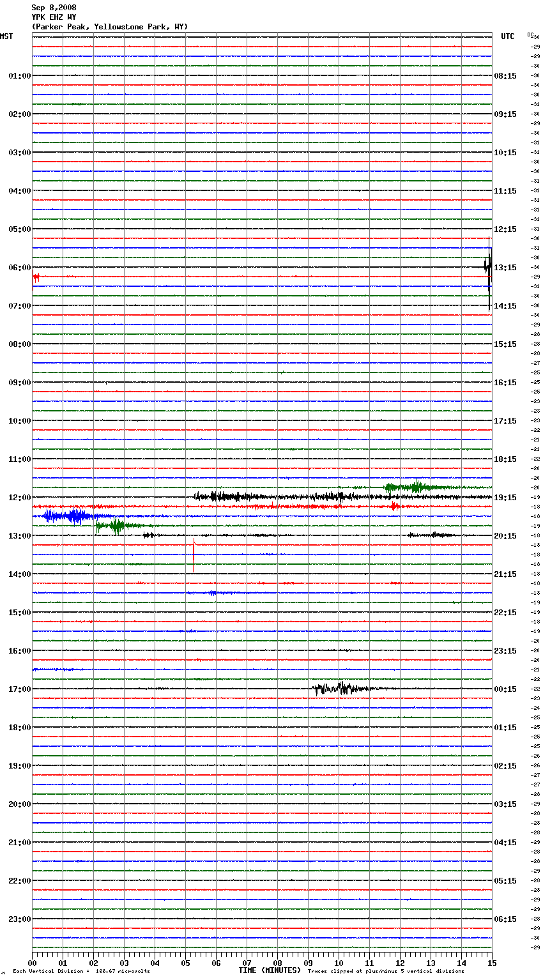Click the green burst just above the 13:00 trace
The image size is (543, 980).
coord(117,526)
